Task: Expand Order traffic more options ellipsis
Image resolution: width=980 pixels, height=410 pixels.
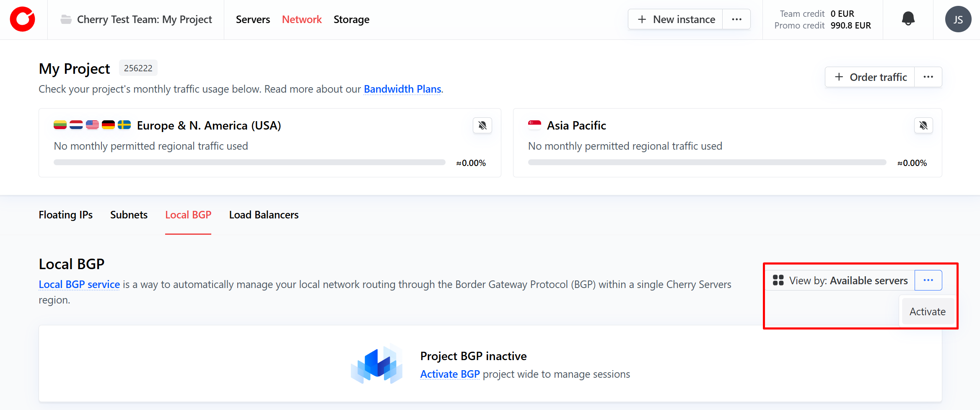Action: click(x=928, y=77)
